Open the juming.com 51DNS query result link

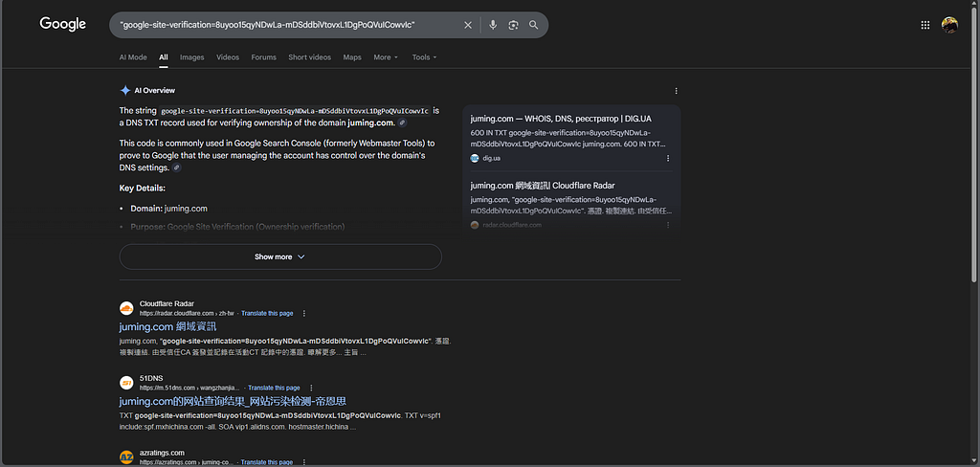233,401
